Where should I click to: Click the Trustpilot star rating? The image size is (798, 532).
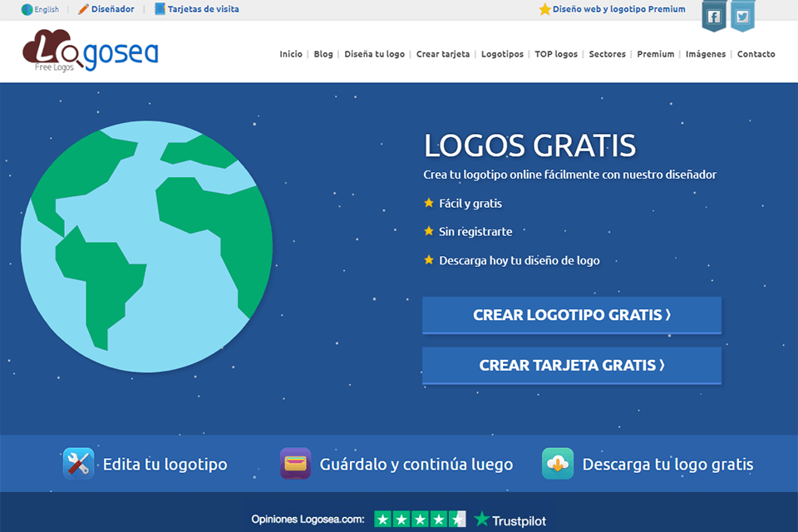(x=420, y=520)
